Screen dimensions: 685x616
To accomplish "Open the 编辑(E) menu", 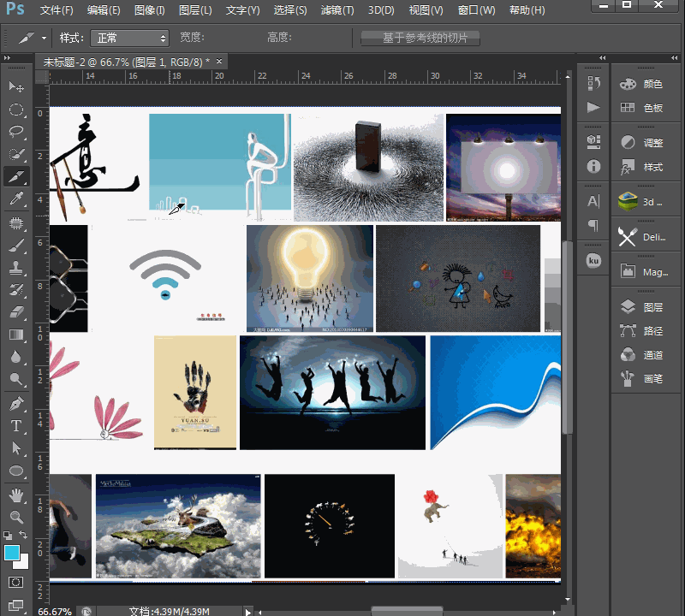I will click(x=104, y=10).
